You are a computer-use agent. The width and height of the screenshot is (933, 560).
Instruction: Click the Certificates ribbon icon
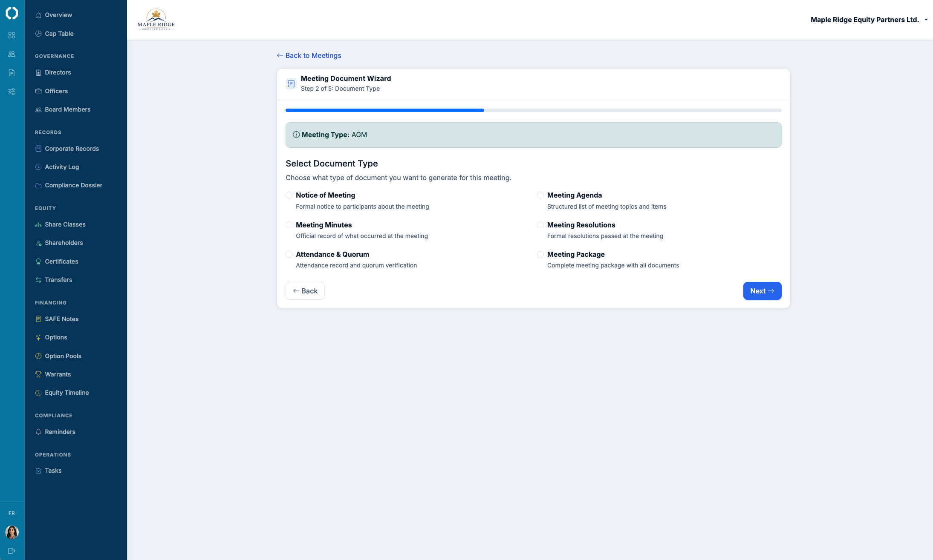[38, 261]
